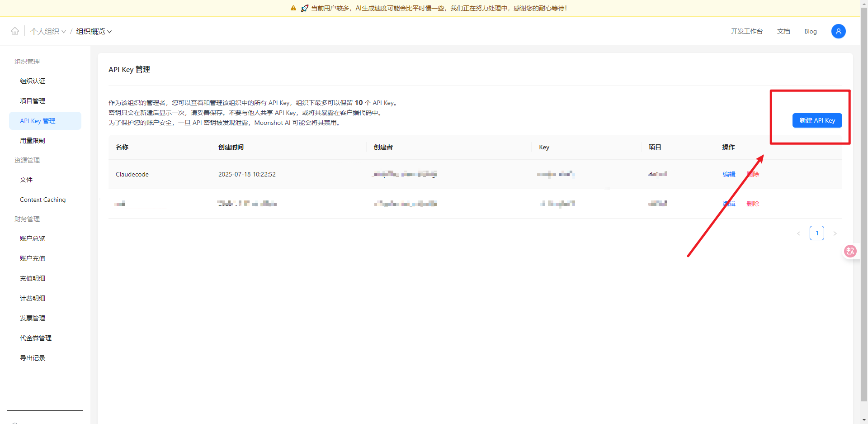
Task: Edit the Claudecode API key
Action: point(729,174)
